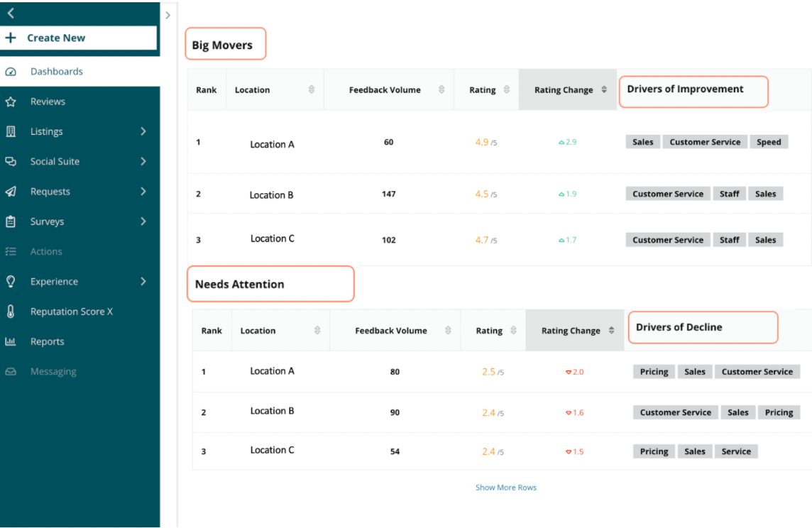Click the Sales tag for Location A
The width and height of the screenshot is (812, 528).
[x=642, y=141]
